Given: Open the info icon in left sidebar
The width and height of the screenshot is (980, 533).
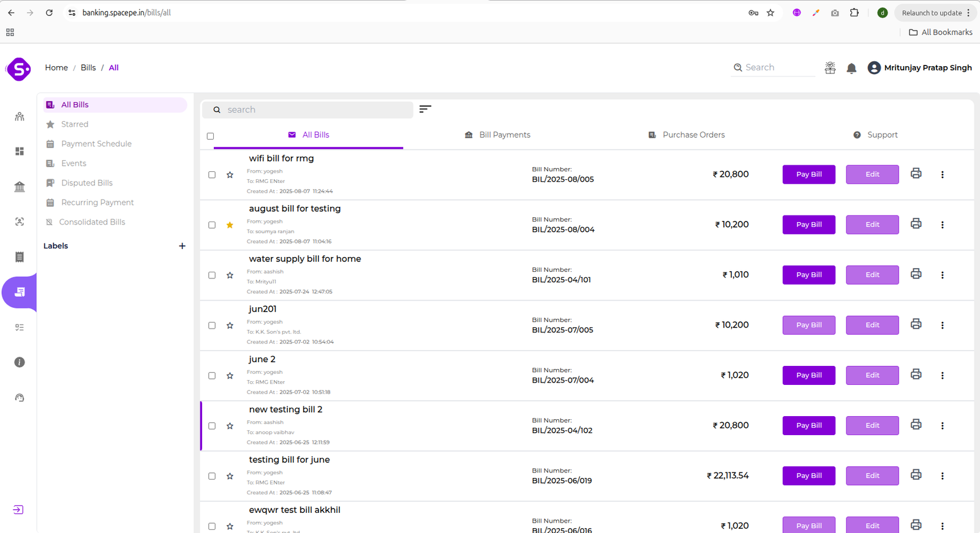Looking at the screenshot, I should click(x=20, y=362).
